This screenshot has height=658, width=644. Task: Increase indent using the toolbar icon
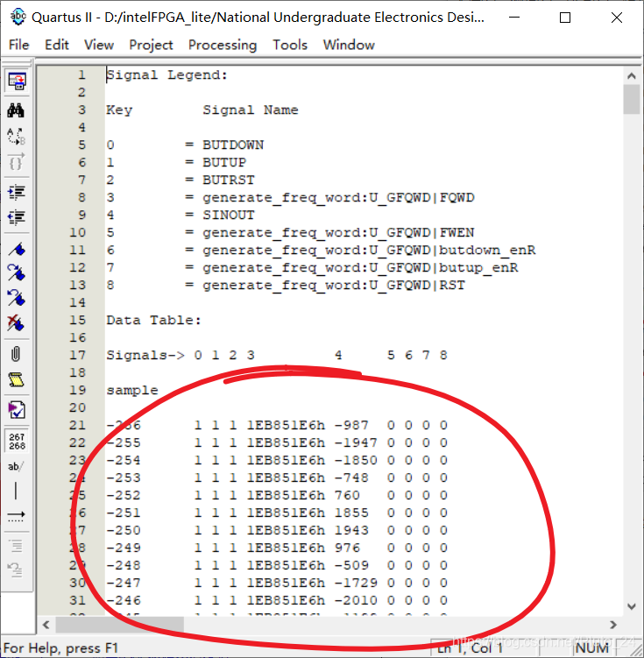(17, 192)
